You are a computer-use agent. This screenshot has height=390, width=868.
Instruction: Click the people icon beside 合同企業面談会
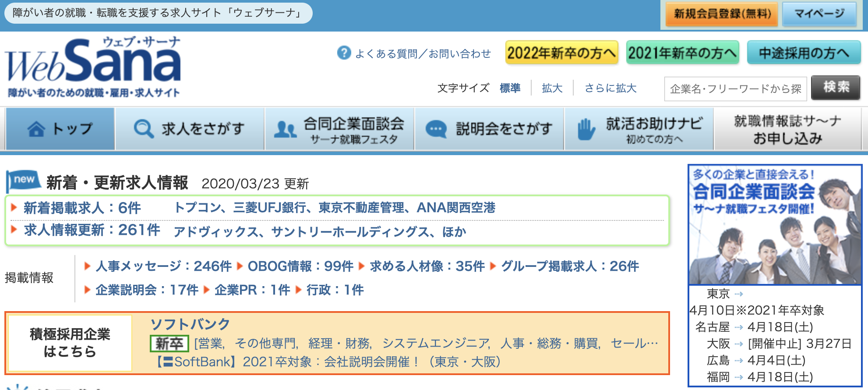(x=285, y=130)
